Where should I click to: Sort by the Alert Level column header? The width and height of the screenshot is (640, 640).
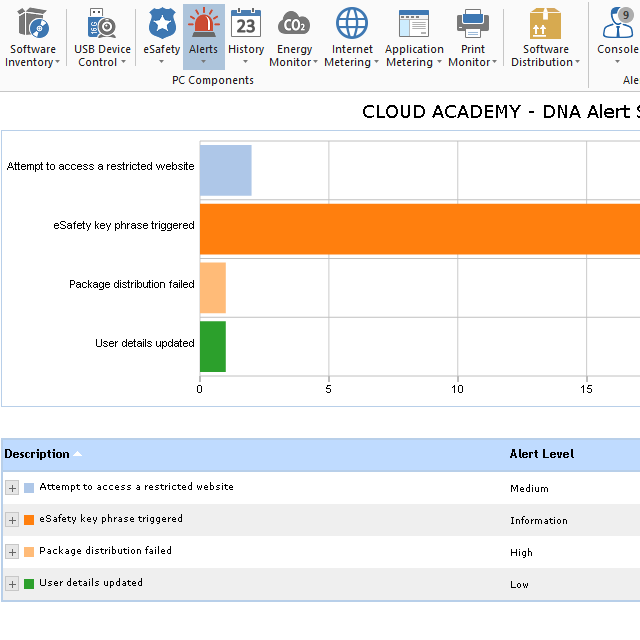[542, 454]
